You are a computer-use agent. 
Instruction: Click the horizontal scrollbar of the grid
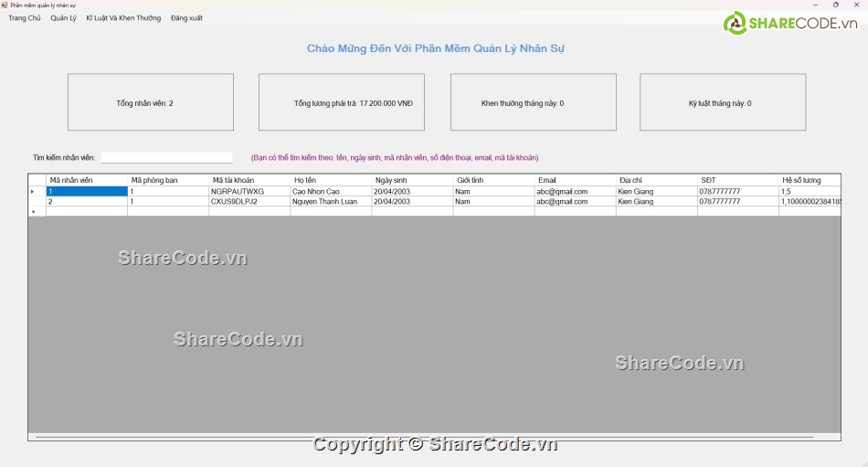425,437
